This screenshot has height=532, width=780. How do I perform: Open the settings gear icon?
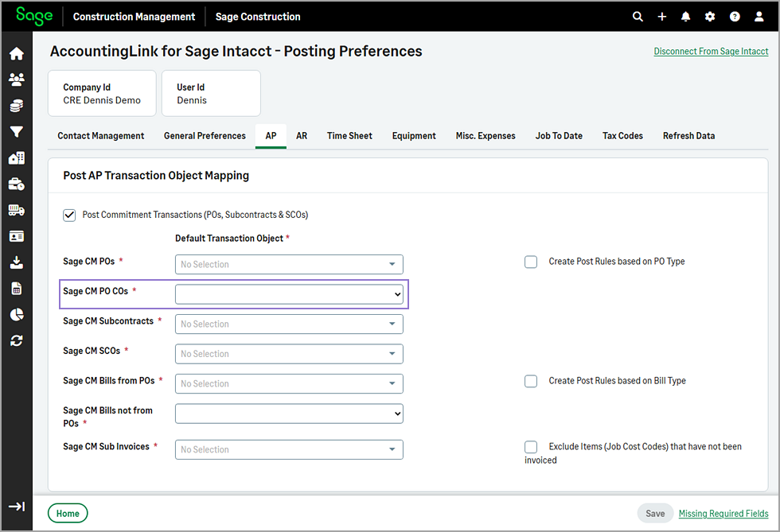[x=710, y=17]
